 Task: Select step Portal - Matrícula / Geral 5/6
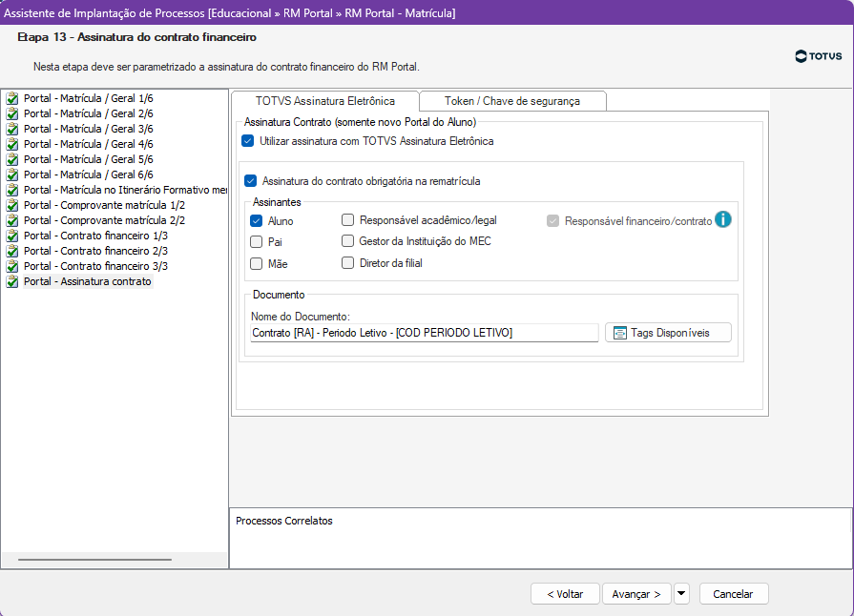[x=88, y=159]
